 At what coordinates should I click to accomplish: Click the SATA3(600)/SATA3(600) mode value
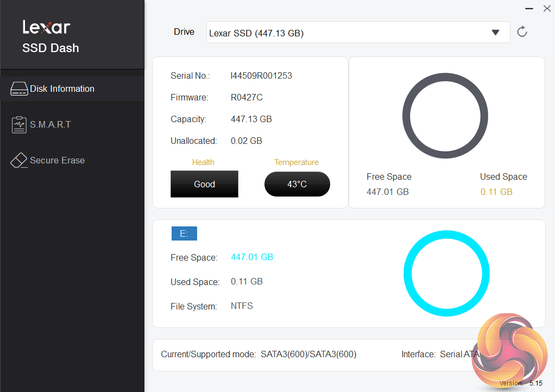click(308, 354)
